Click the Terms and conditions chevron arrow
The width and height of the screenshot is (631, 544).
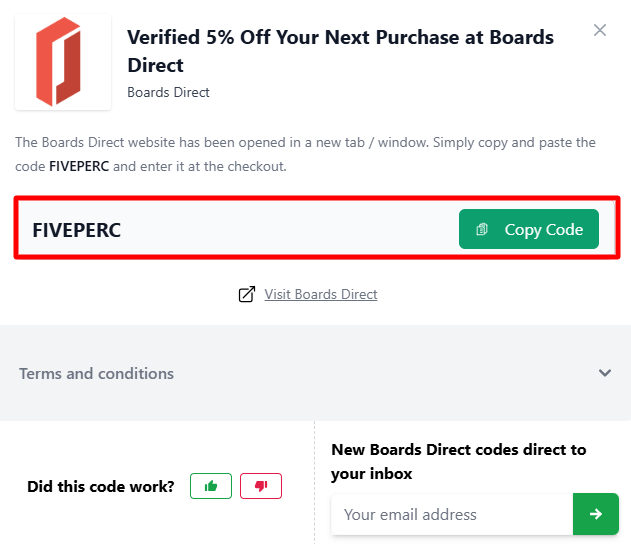pos(604,373)
